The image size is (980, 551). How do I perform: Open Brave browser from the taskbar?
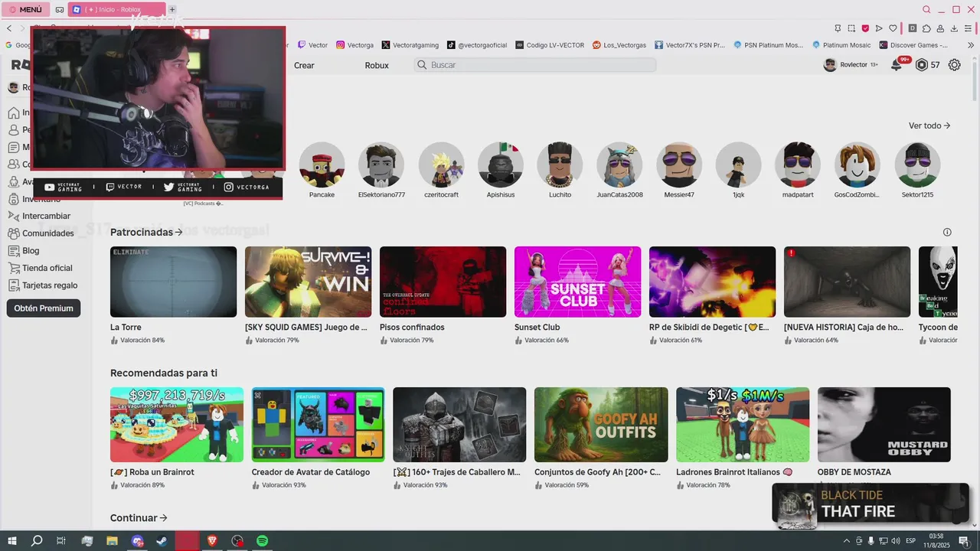tap(212, 541)
